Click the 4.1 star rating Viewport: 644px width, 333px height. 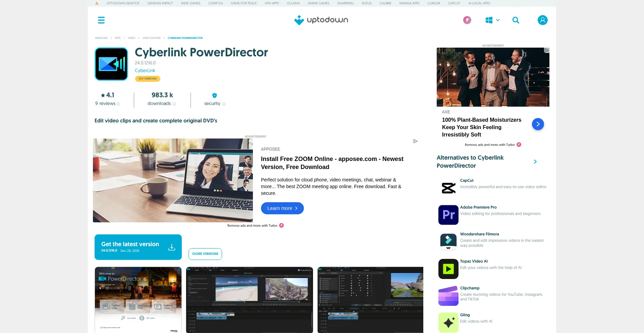pyautogui.click(x=108, y=95)
